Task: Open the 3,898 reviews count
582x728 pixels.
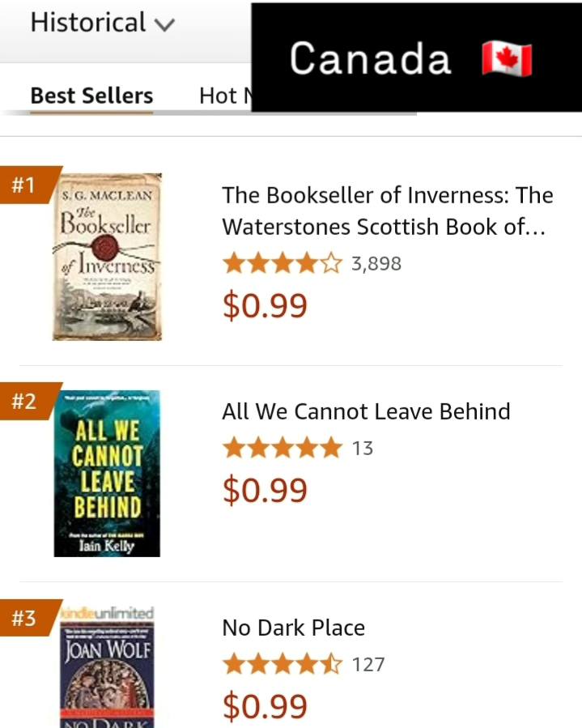Action: 376,263
